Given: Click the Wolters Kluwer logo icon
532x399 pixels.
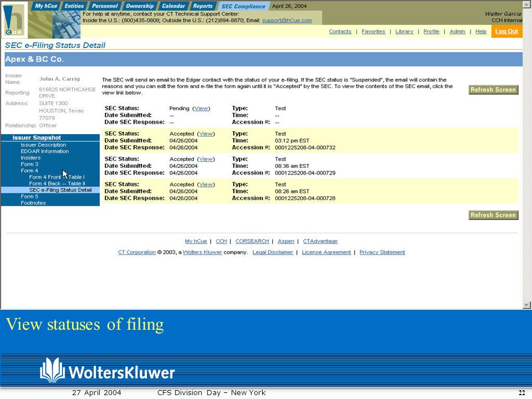Looking at the screenshot, I should click(x=52, y=370).
